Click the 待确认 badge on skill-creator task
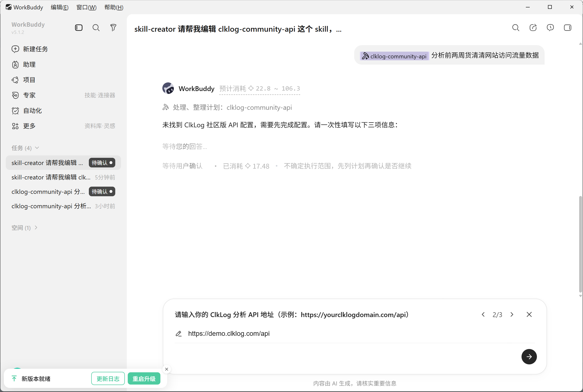This screenshot has height=392, width=583. pyautogui.click(x=102, y=163)
